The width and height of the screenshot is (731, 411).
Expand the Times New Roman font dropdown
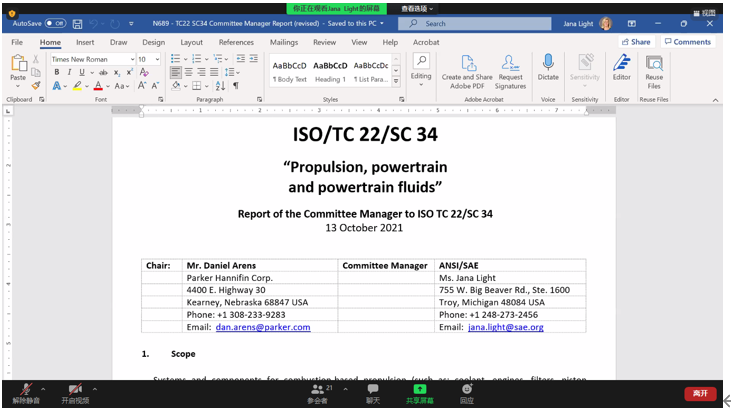(x=131, y=60)
